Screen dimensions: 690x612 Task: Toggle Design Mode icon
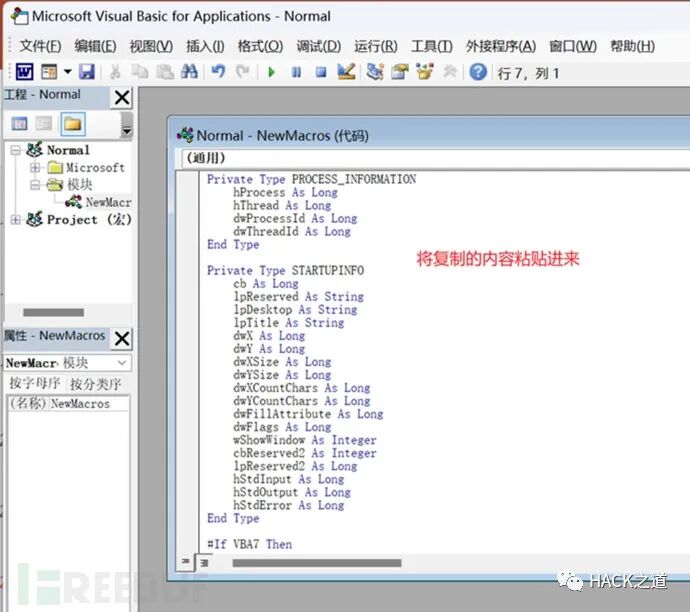346,72
